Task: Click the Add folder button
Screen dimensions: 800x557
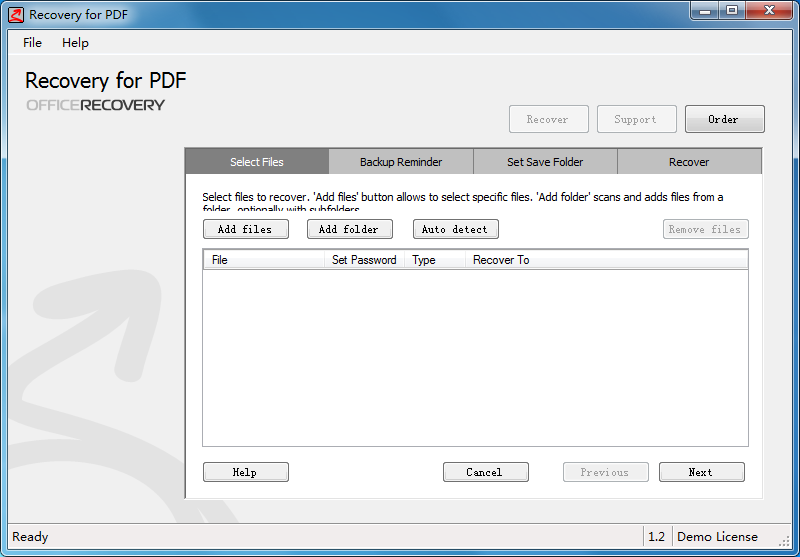Action: click(350, 229)
